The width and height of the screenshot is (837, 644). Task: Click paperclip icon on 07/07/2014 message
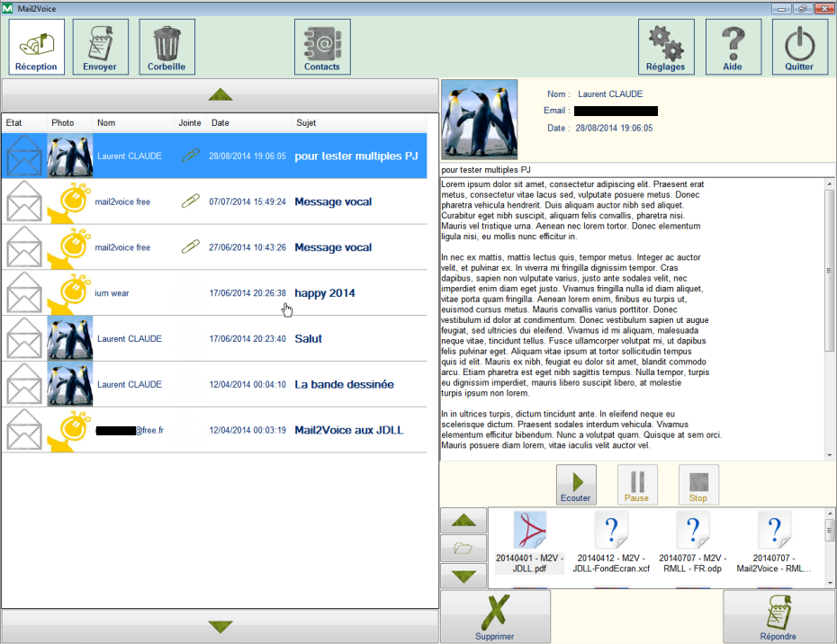coord(191,201)
